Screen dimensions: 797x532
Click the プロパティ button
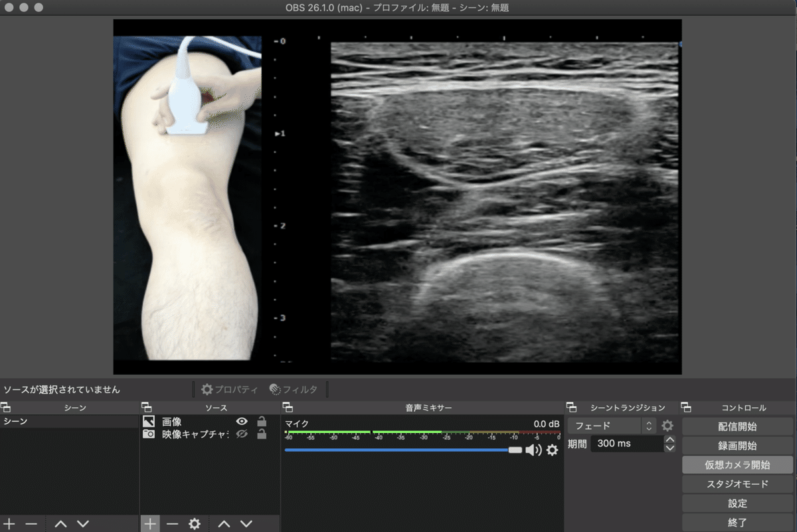(x=229, y=389)
